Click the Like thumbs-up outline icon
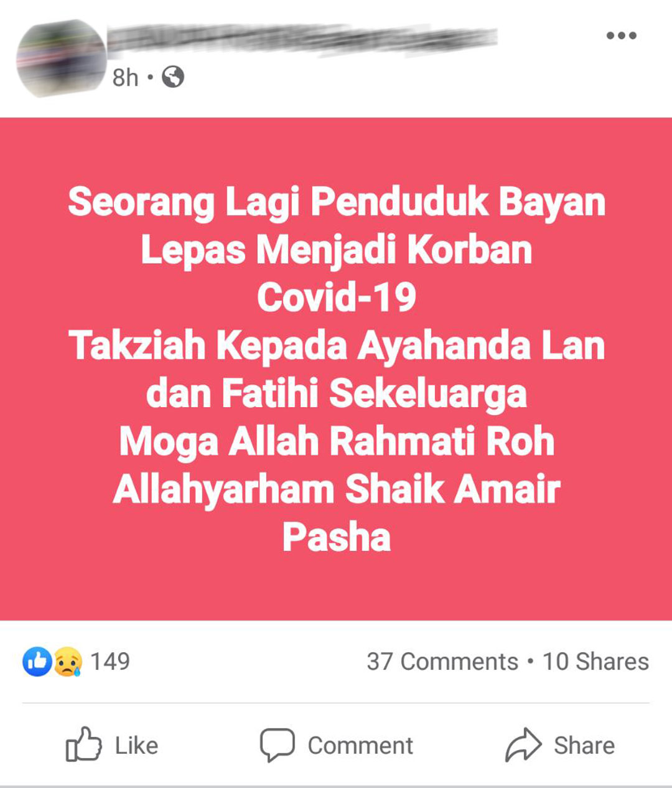Screen dimensions: 672x788 pos(83,744)
